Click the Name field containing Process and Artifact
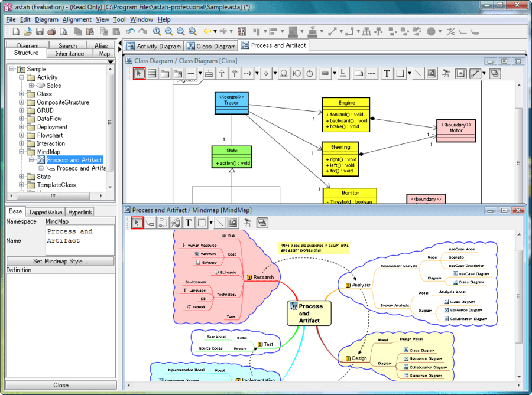The width and height of the screenshot is (532, 395). click(80, 240)
